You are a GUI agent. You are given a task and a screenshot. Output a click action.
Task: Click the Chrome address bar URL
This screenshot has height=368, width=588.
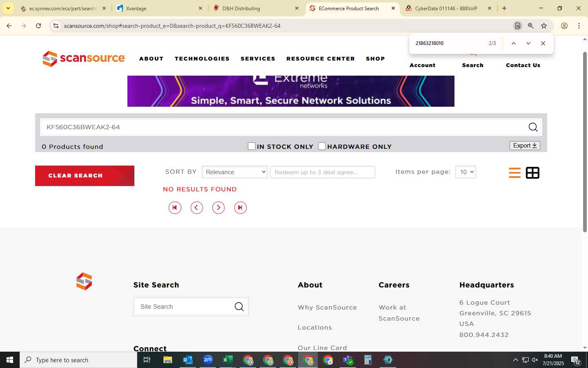[x=172, y=26]
